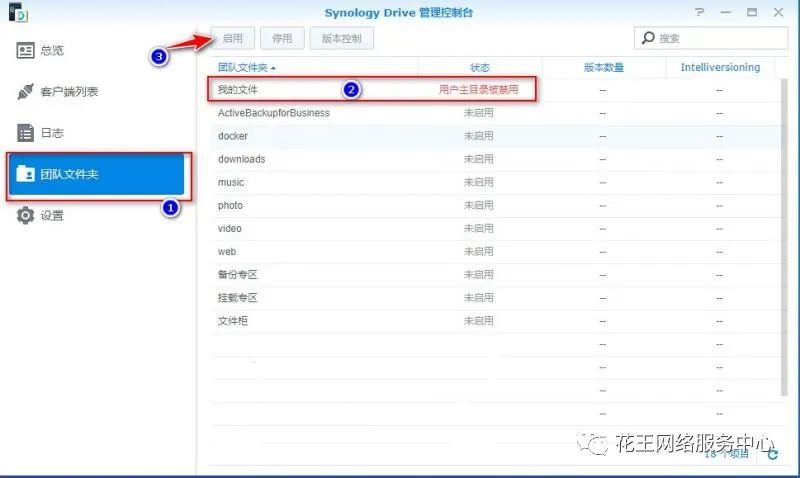Click 未启用 status of docker row
Image resolution: width=800 pixels, height=478 pixels.
pos(479,136)
